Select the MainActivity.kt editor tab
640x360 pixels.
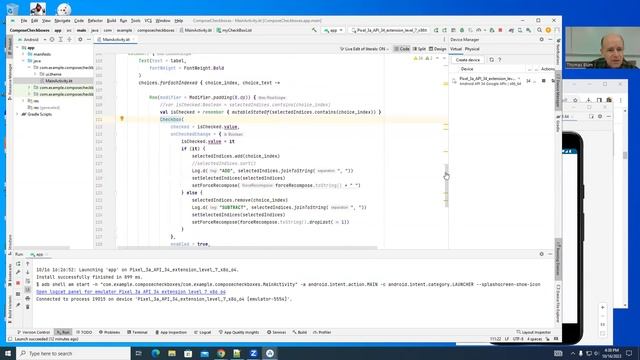pyautogui.click(x=116, y=40)
